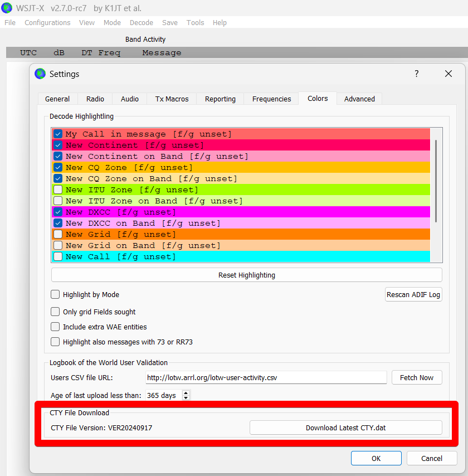Image resolution: width=468 pixels, height=476 pixels.
Task: Click the Settings dialog globe icon
Action: [x=40, y=74]
